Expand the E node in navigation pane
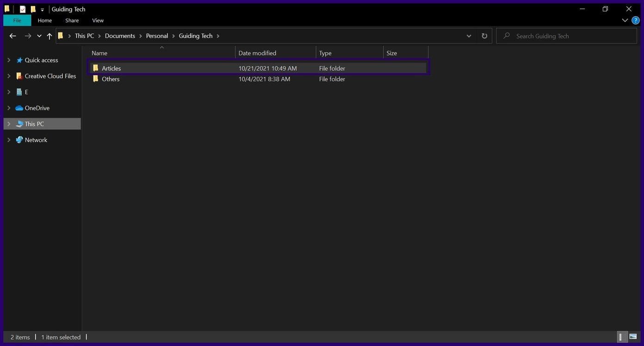The image size is (644, 346). (9, 92)
